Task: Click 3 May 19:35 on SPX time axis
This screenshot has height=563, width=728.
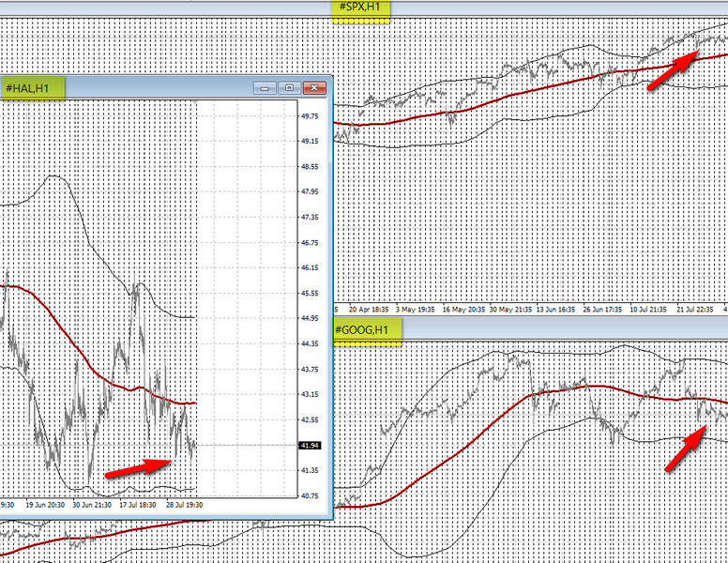Action: pyautogui.click(x=415, y=310)
